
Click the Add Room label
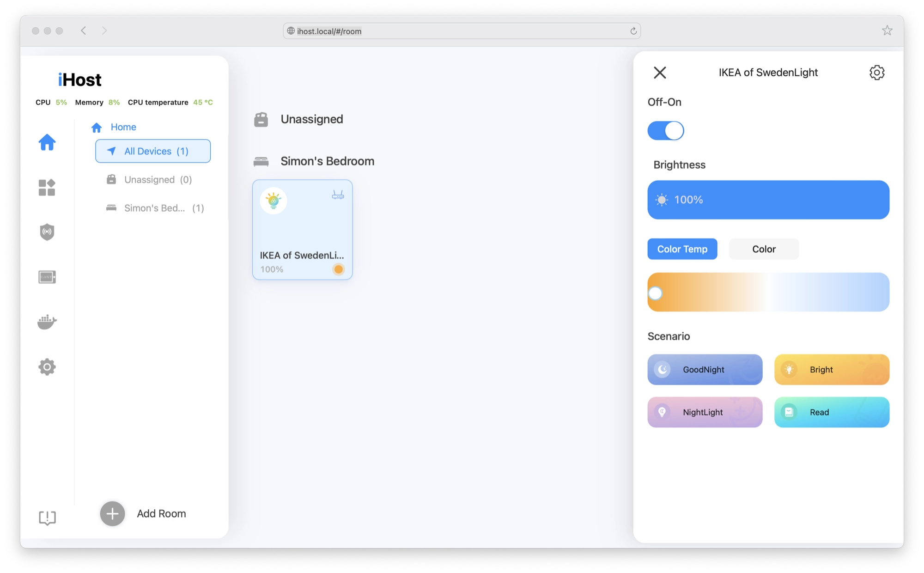click(x=161, y=513)
